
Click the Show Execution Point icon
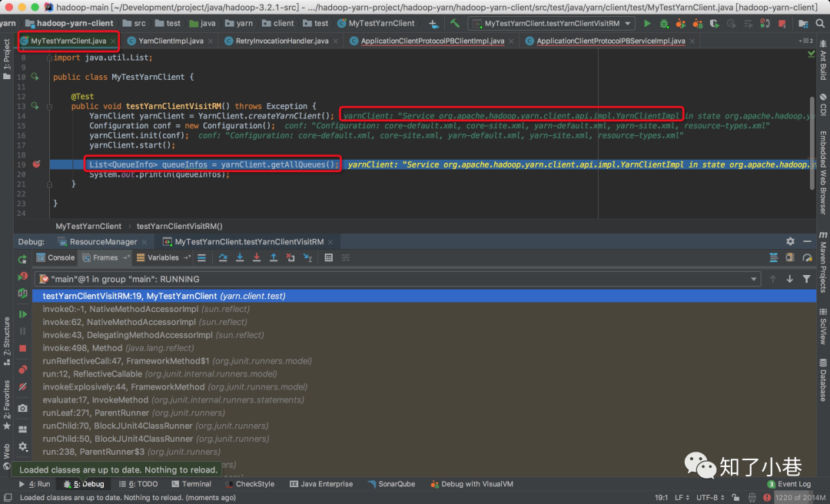pos(201,258)
